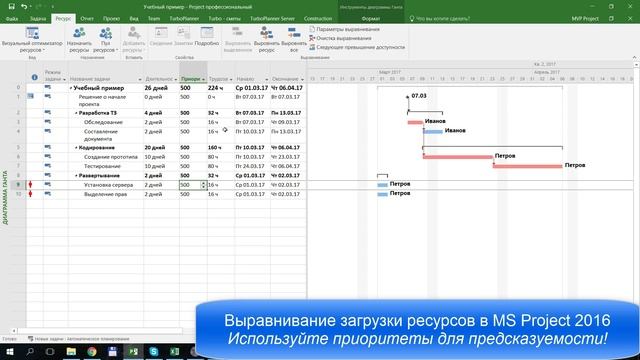Click Выровнять ресурс button
Viewport: 640px width, 360px height.
click(266, 39)
